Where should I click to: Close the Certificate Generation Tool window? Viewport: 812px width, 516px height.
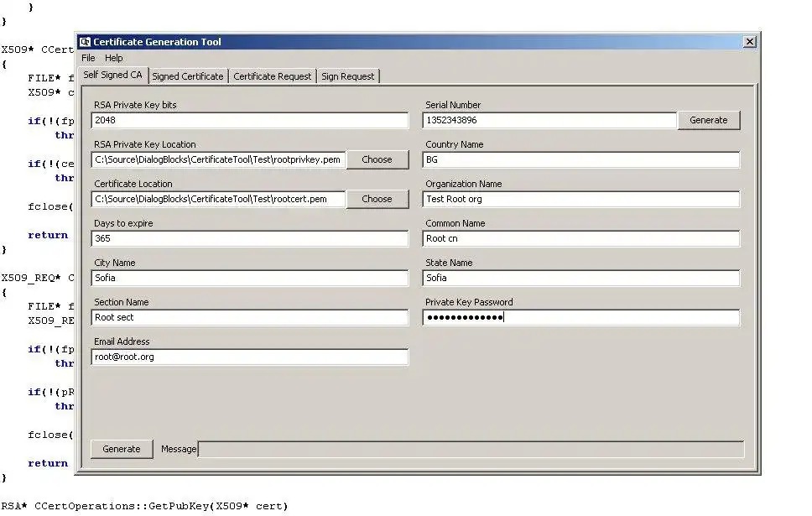pyautogui.click(x=749, y=42)
